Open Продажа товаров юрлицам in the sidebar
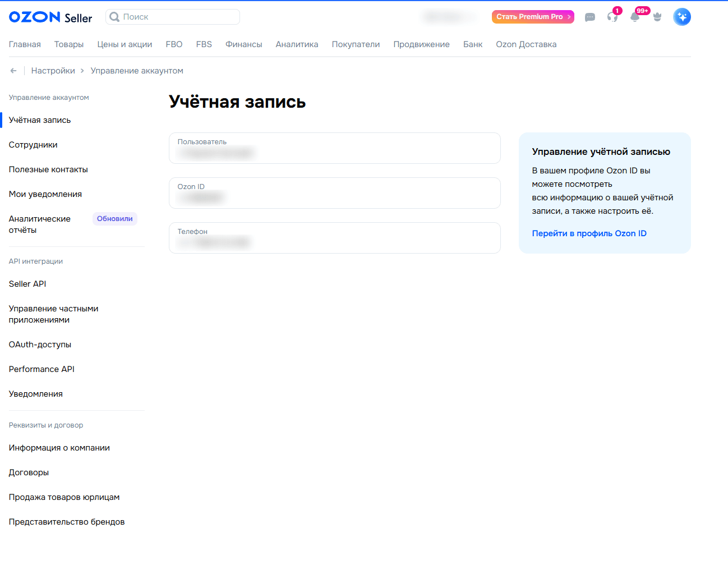The width and height of the screenshot is (728, 574). click(x=64, y=497)
